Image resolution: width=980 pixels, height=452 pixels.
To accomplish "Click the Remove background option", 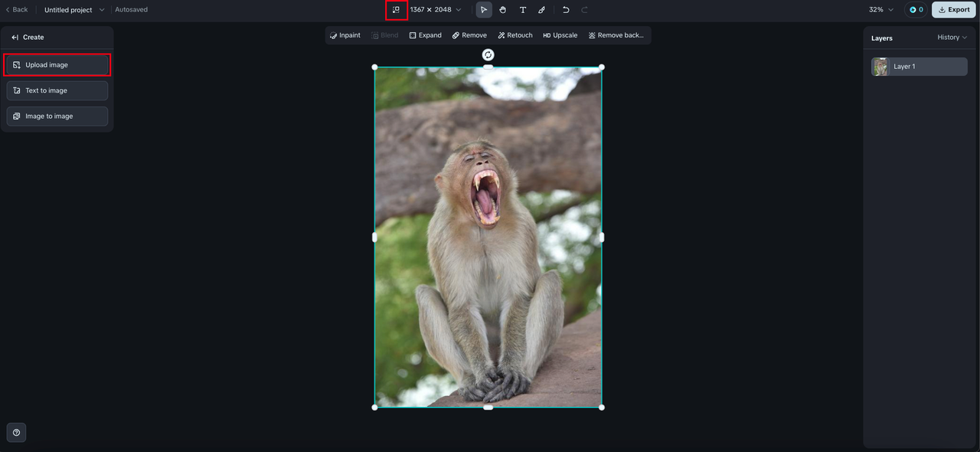I will (616, 35).
